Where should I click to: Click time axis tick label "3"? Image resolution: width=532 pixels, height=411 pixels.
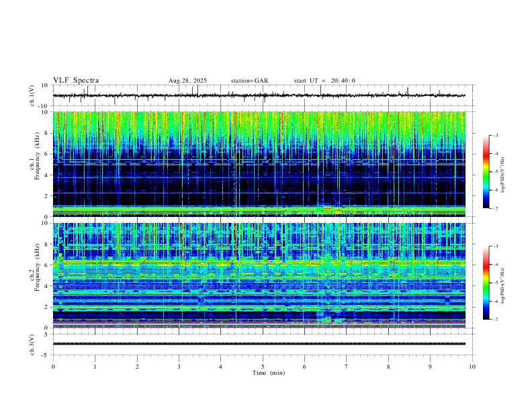pyautogui.click(x=179, y=367)
